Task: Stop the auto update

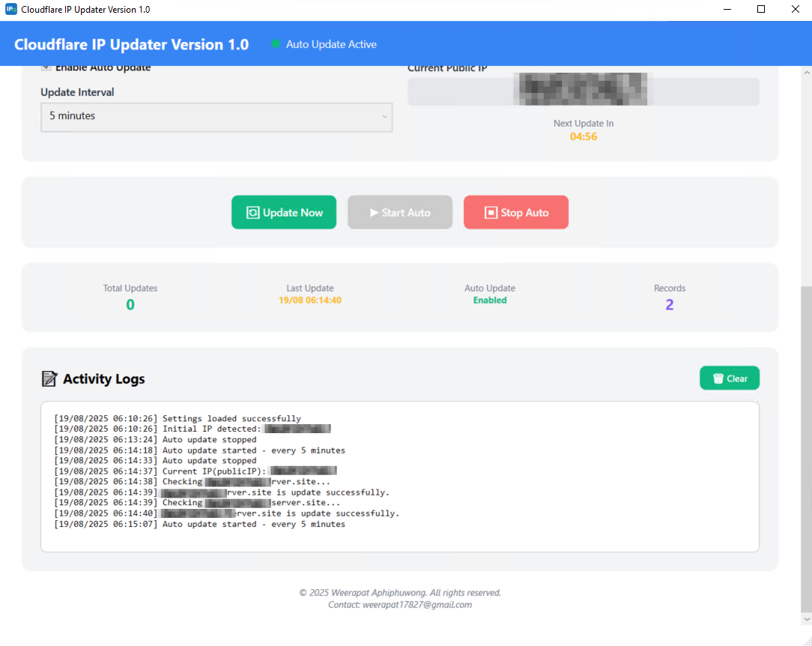Action: click(516, 212)
